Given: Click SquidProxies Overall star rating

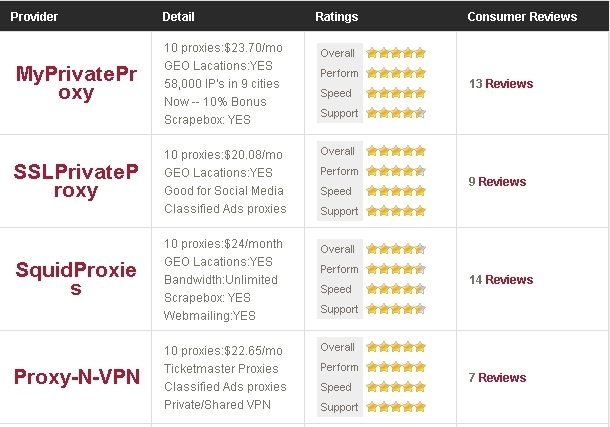Looking at the screenshot, I should pyautogui.click(x=396, y=249).
